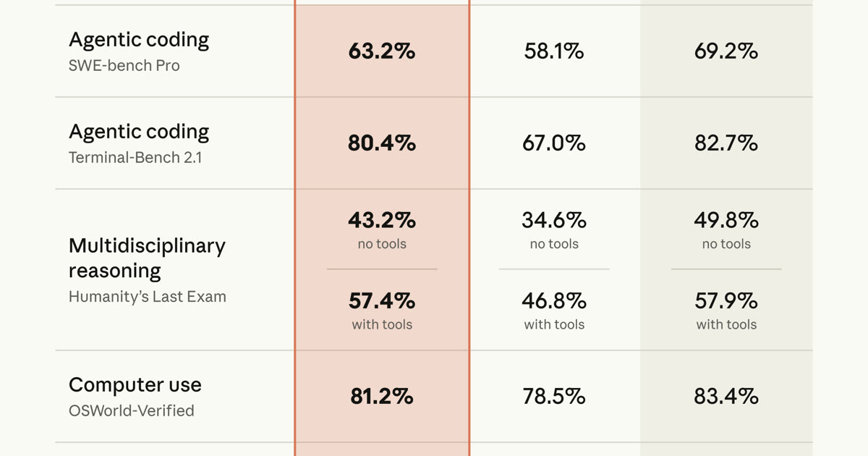Click the 78.5% Computer use value
The width and height of the screenshot is (868, 456).
click(554, 397)
